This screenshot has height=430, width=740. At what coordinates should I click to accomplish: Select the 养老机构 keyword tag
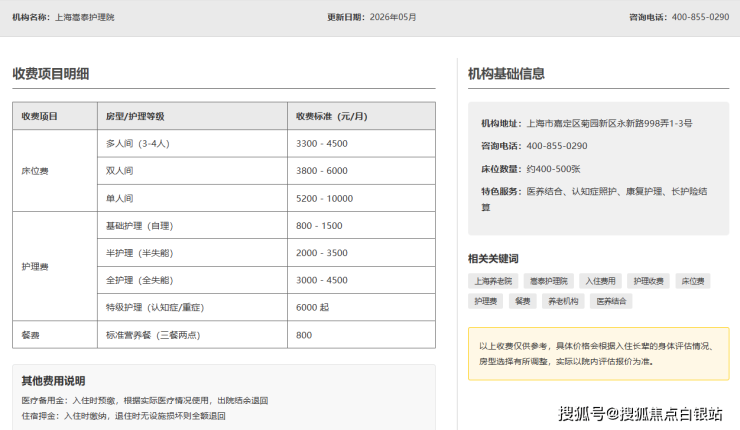click(x=563, y=301)
